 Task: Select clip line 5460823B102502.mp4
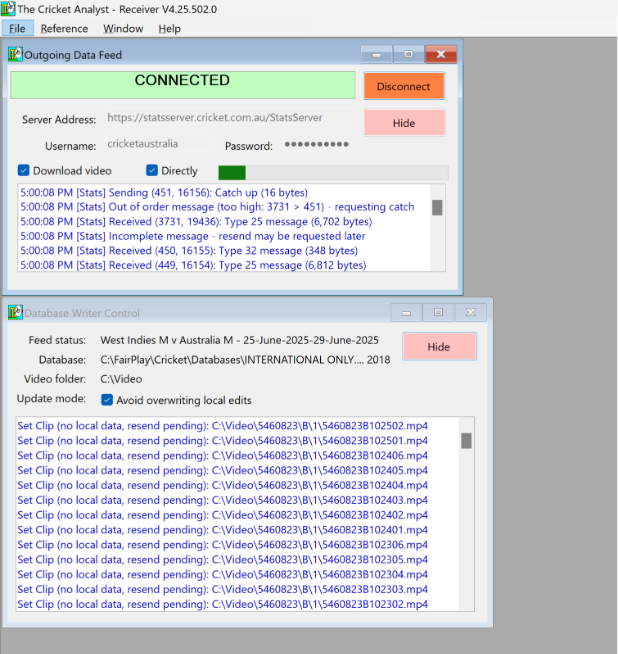click(x=222, y=426)
